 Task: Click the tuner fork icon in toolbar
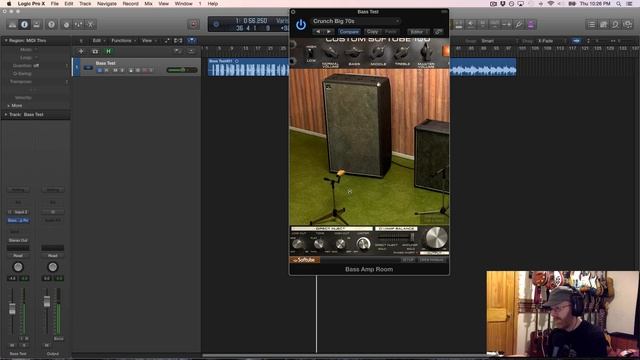[x=519, y=24]
